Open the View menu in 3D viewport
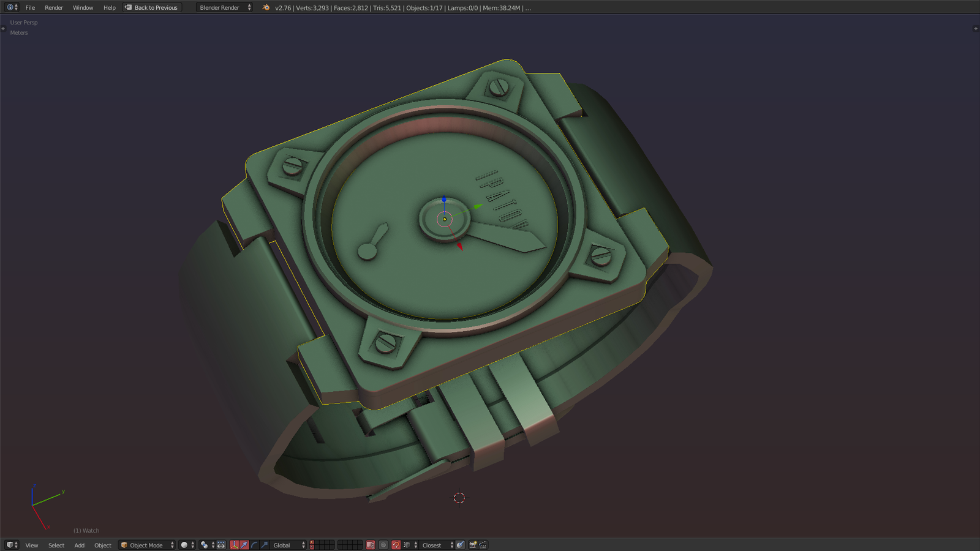 [32, 545]
